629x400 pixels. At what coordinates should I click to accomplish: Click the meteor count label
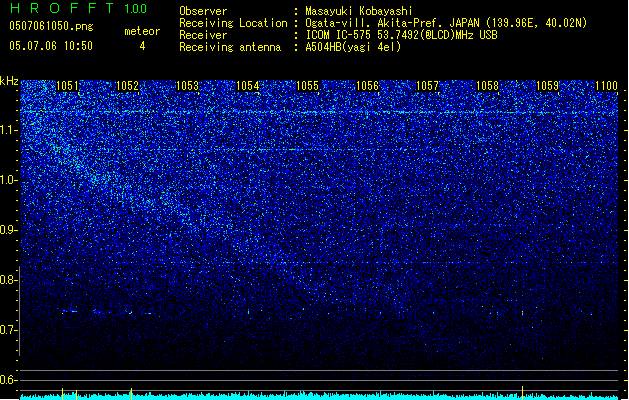click(x=142, y=31)
